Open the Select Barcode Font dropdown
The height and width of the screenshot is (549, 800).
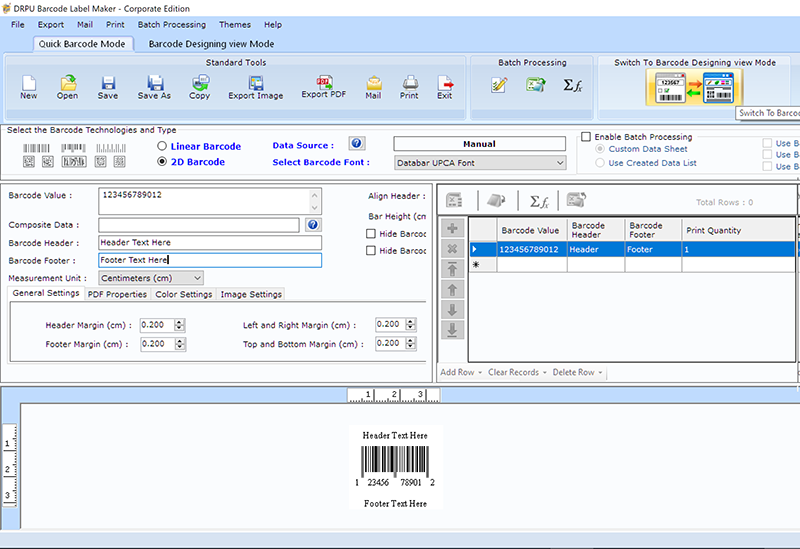(x=480, y=163)
